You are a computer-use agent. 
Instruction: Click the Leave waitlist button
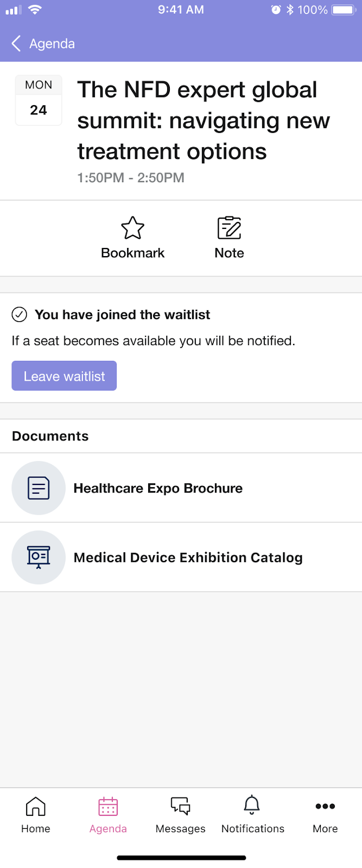[64, 376]
